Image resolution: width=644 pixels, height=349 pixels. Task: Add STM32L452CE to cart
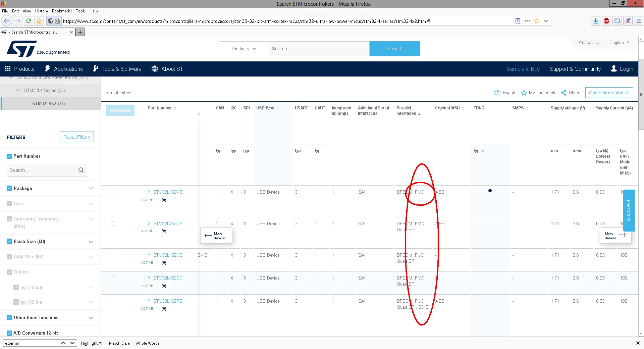[x=164, y=263]
